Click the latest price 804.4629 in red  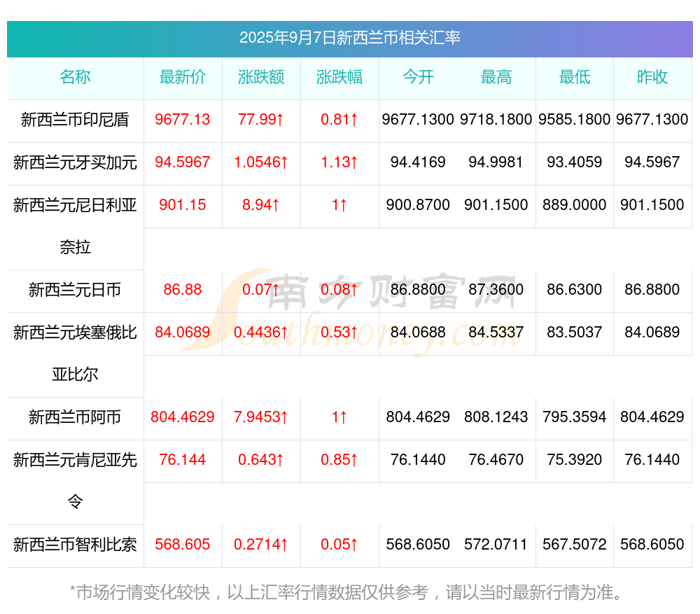[x=183, y=417]
